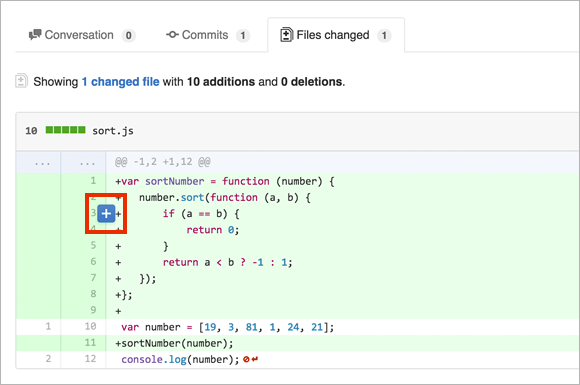
Task: Click new line number 7
Action: pyautogui.click(x=93, y=278)
